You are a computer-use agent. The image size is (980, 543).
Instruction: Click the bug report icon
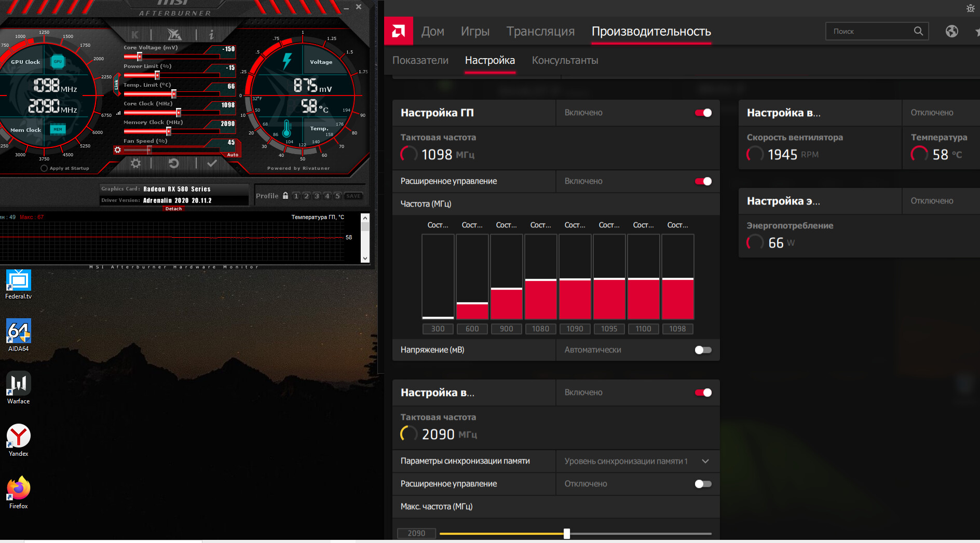(x=971, y=8)
